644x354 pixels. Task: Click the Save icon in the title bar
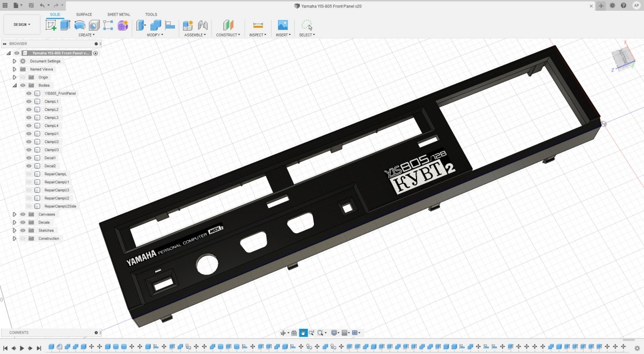[31, 5]
